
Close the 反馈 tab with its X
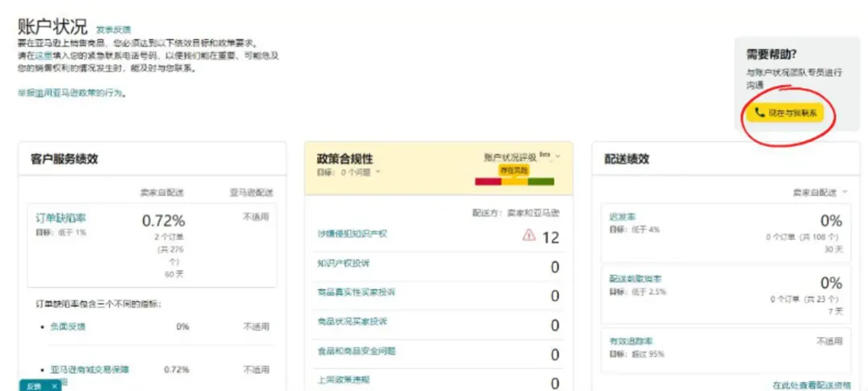click(55, 386)
